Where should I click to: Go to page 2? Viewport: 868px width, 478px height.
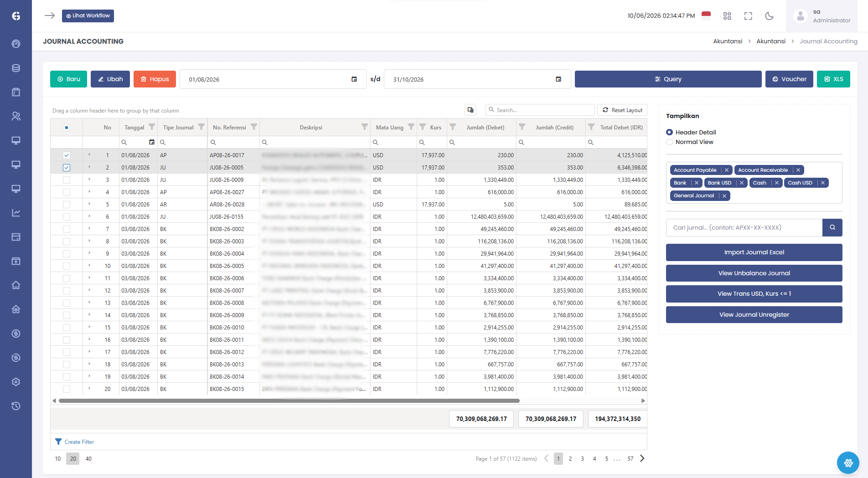pyautogui.click(x=570, y=459)
